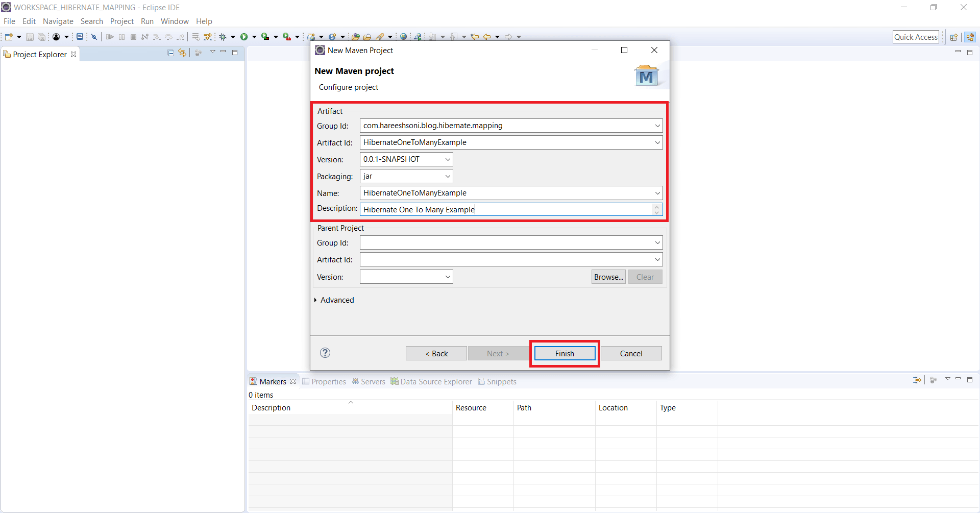Click the help question-mark icon in the dialog
Image resolution: width=980 pixels, height=513 pixels.
coord(325,353)
